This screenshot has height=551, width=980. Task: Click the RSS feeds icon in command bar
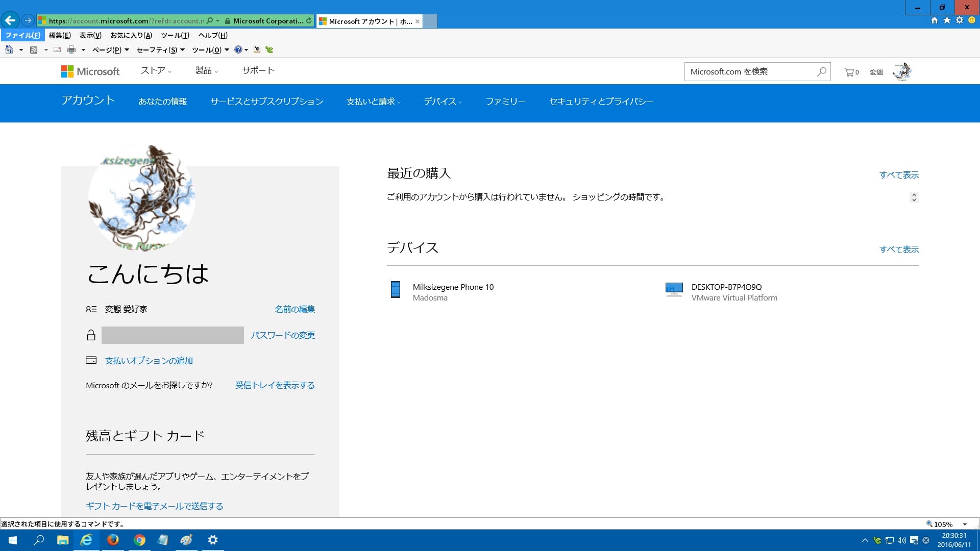[34, 49]
